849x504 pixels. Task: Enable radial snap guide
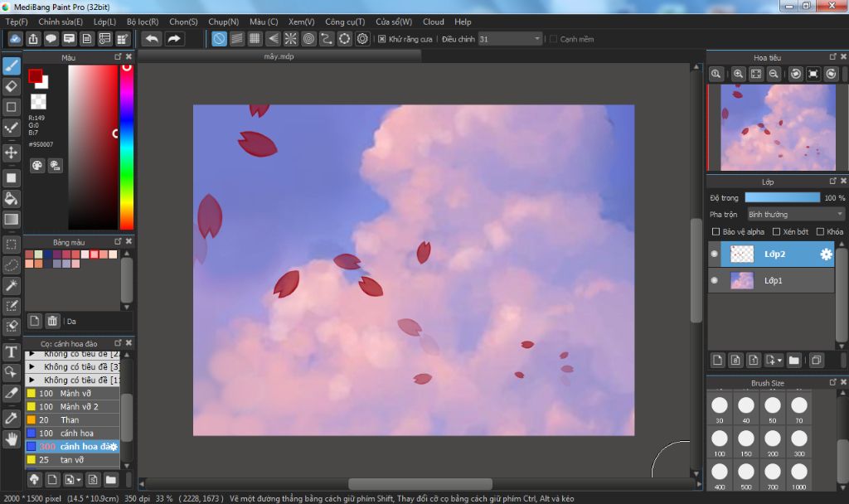pyautogui.click(x=291, y=39)
